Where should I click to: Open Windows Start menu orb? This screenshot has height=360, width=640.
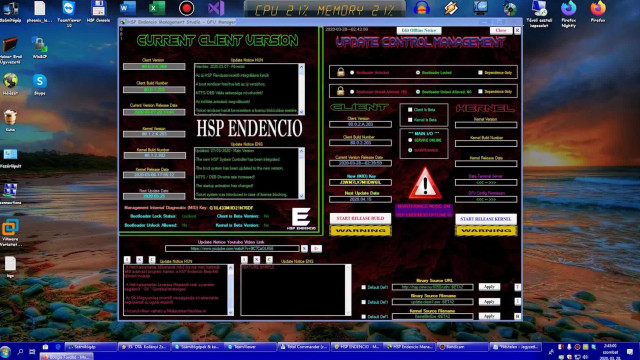point(6,352)
